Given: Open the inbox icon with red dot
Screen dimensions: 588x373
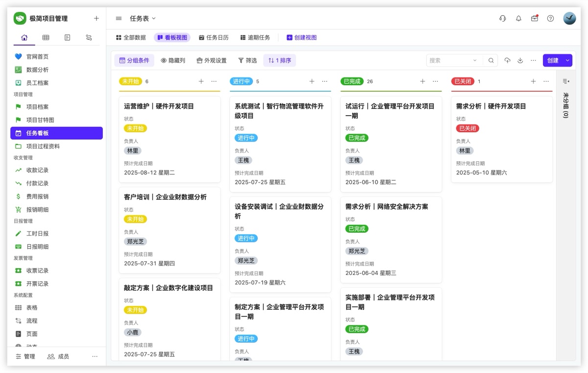Looking at the screenshot, I should point(535,19).
